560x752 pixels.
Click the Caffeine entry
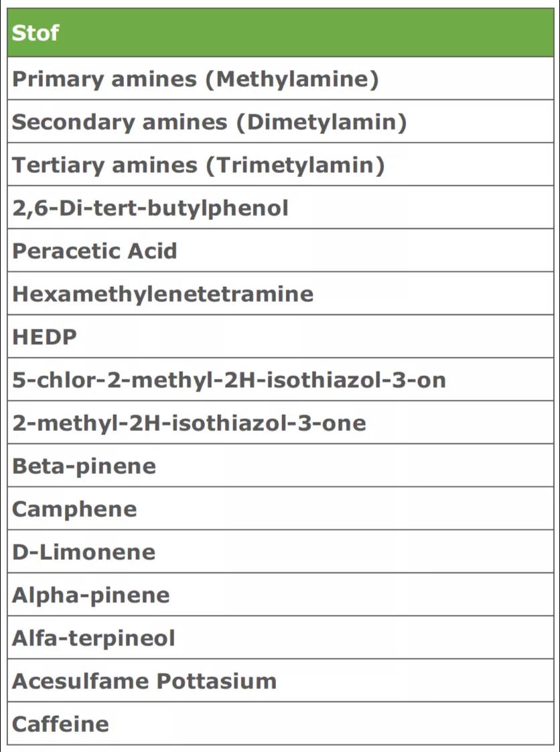(x=61, y=724)
